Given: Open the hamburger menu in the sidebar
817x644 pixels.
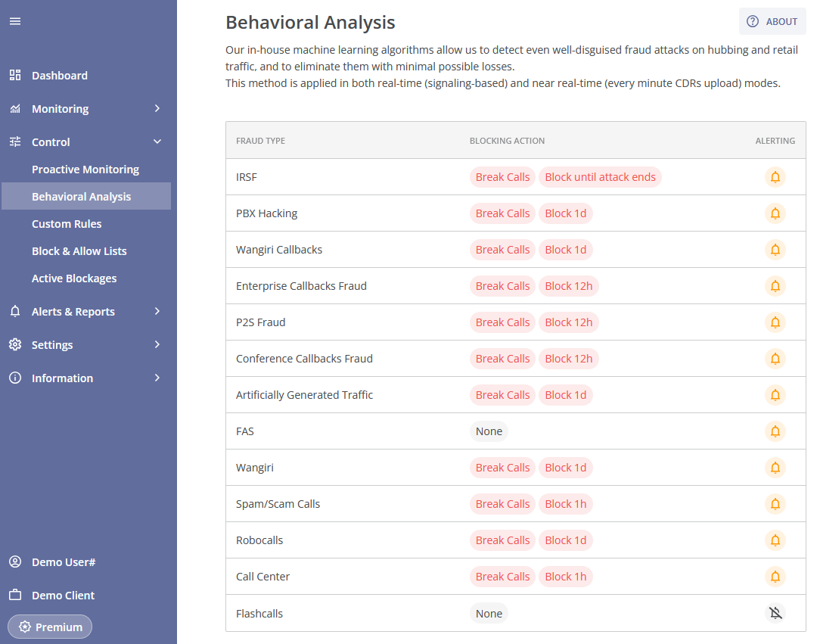Looking at the screenshot, I should 15,21.
